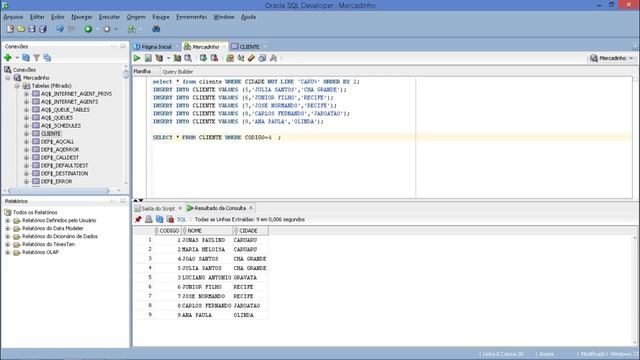Expand the AQ$_QUEUES table node
Screen dimensions: 640x360
click(27, 118)
